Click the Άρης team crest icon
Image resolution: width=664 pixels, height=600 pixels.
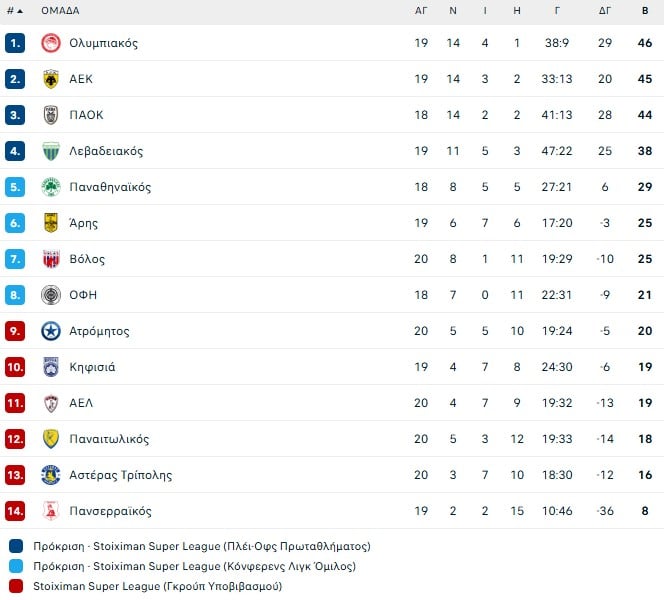(51, 223)
